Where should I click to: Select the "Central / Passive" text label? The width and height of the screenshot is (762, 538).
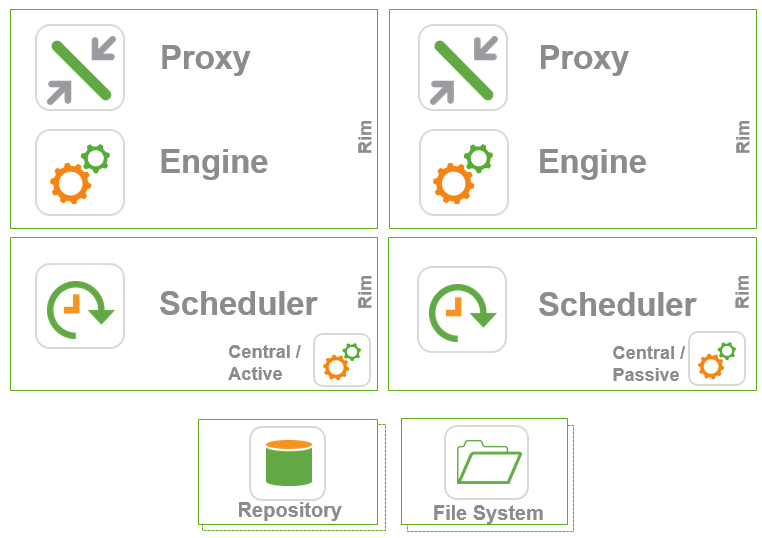click(x=648, y=364)
